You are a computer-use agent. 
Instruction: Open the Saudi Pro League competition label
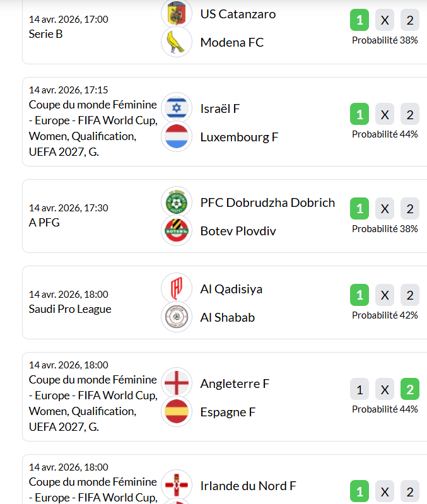click(x=70, y=309)
